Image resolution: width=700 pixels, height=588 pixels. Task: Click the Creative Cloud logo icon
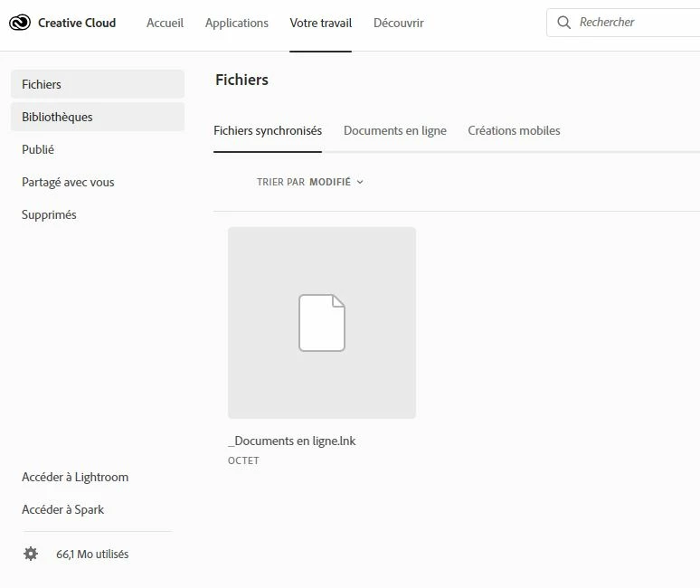pos(20,23)
